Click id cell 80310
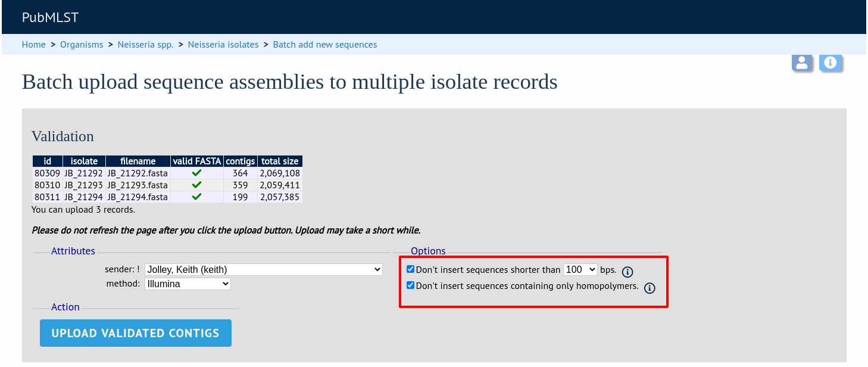This screenshot has width=868, height=367. click(x=48, y=185)
